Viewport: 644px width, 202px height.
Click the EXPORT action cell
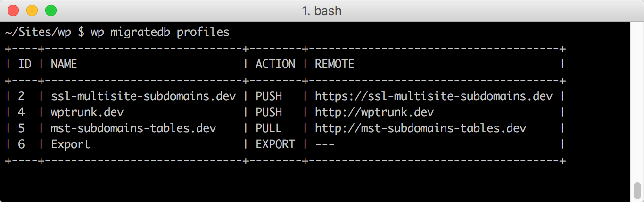(275, 144)
